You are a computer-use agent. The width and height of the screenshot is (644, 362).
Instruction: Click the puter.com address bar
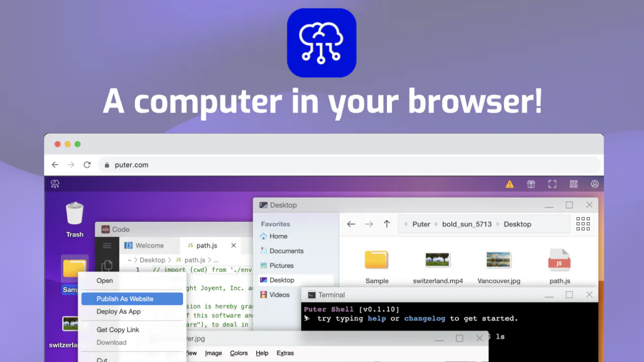[131, 164]
